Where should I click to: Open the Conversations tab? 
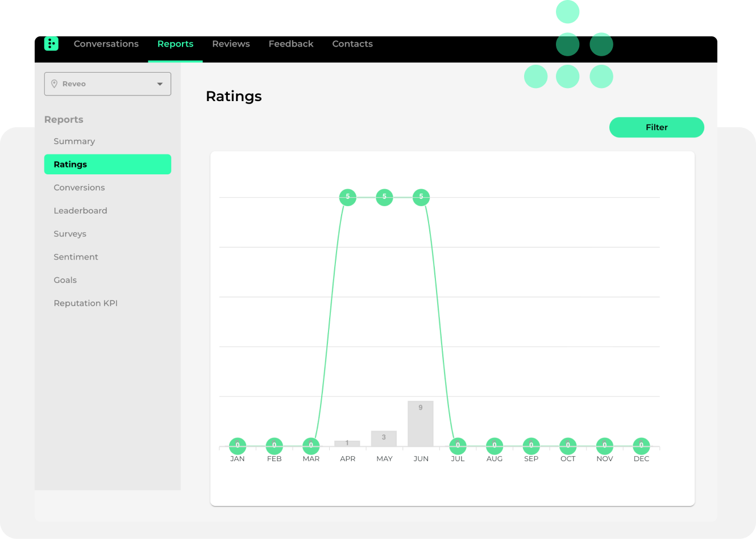[106, 44]
